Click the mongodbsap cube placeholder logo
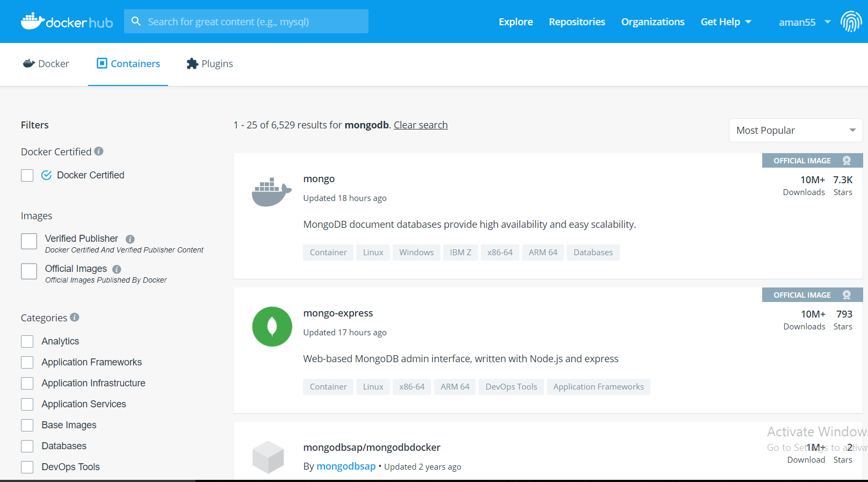The image size is (868, 482). point(268,457)
